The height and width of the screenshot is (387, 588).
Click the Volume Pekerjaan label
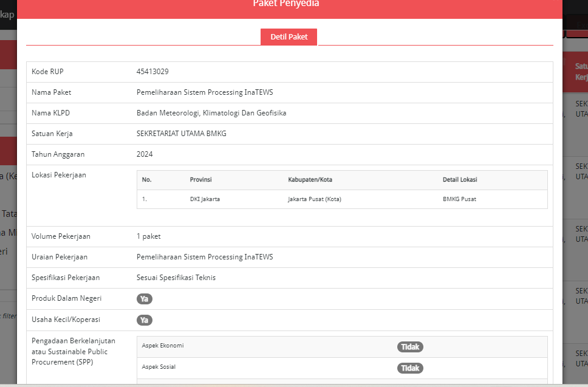(x=61, y=236)
